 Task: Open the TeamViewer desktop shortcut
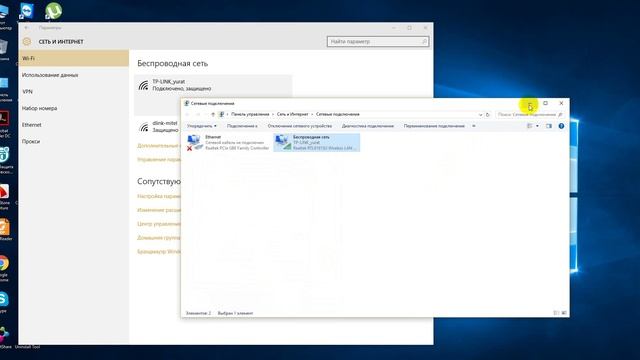(x=27, y=11)
